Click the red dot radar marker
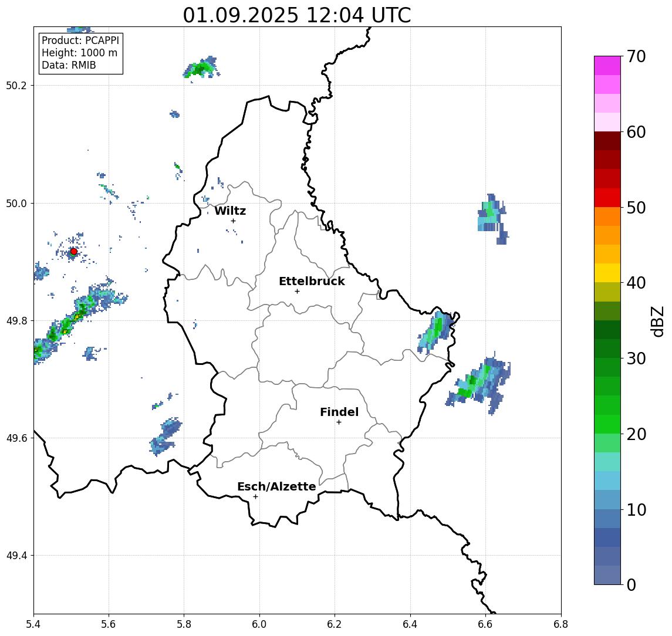The width and height of the screenshot is (672, 636). tap(74, 252)
